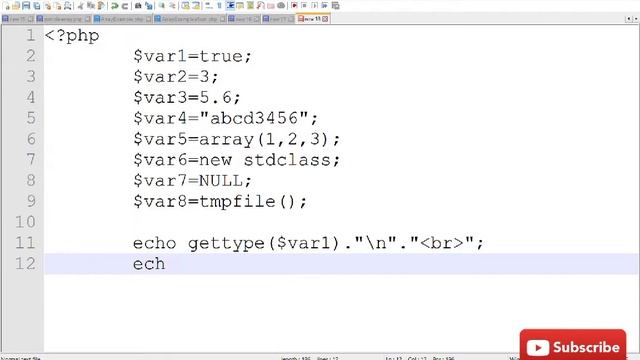The image size is (640, 360).
Task: Click the right tab-scroll arrow
Action: pos(636,19)
